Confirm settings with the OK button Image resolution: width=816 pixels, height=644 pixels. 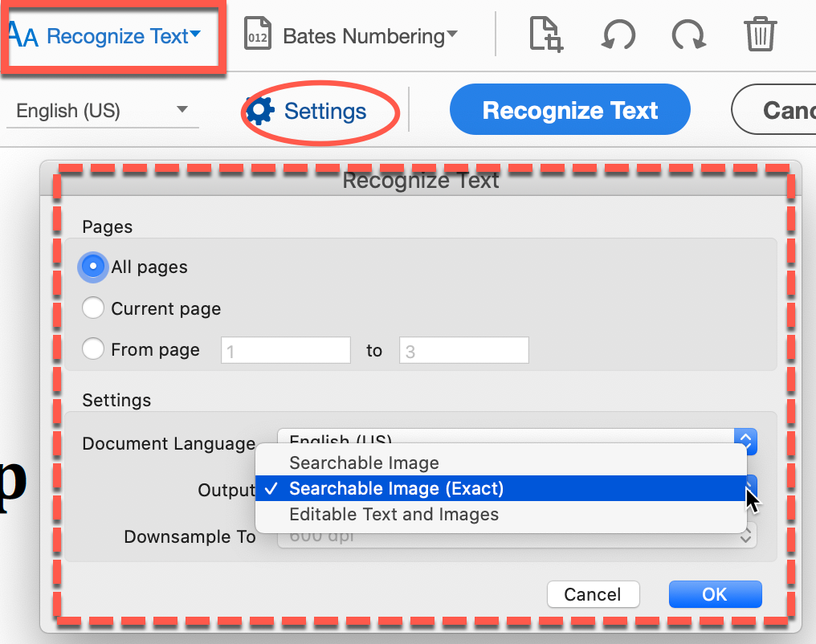pyautogui.click(x=714, y=594)
